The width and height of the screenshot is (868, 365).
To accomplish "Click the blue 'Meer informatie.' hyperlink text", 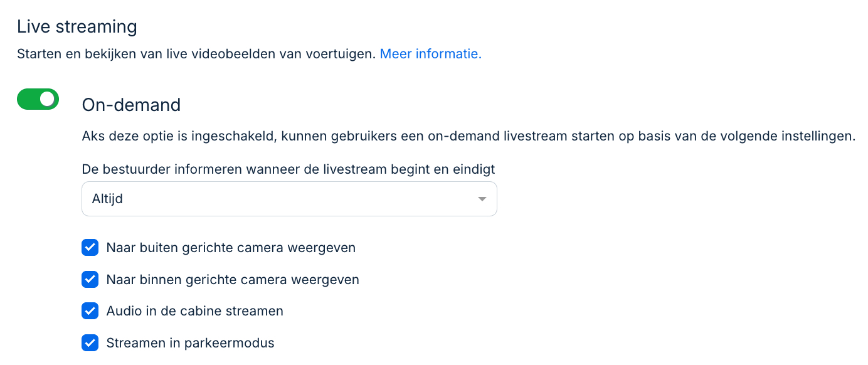I will pyautogui.click(x=430, y=54).
